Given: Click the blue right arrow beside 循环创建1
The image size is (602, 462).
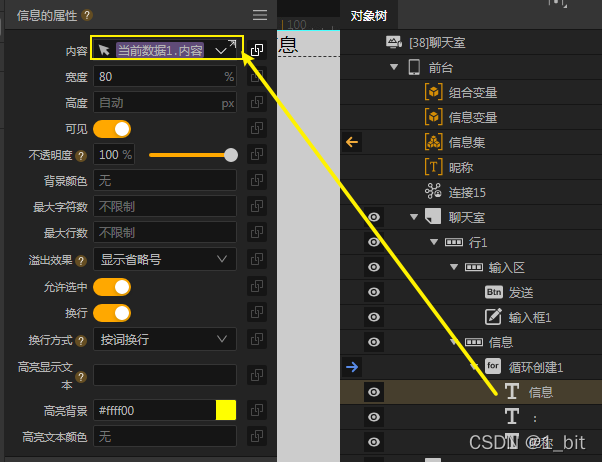Looking at the screenshot, I should tap(352, 367).
